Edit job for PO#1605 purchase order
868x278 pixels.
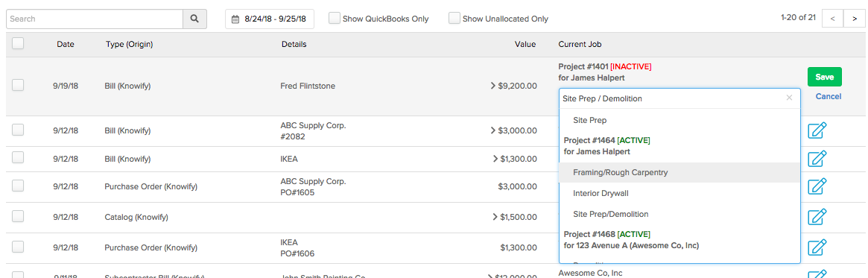coord(817,186)
